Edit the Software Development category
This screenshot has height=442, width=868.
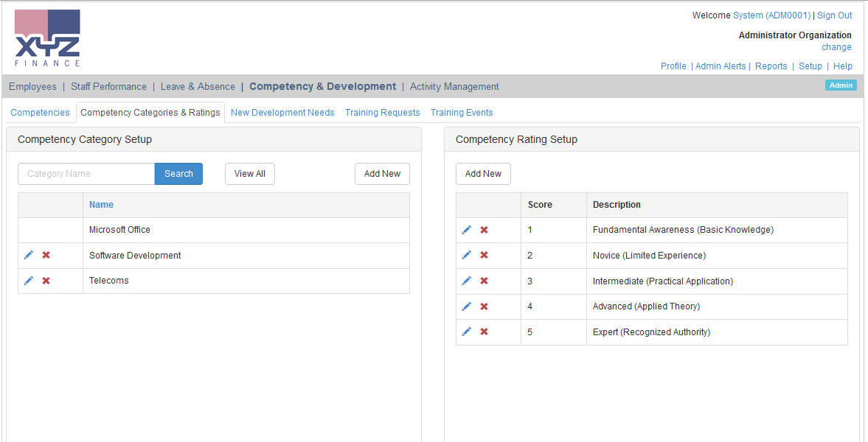(x=29, y=255)
